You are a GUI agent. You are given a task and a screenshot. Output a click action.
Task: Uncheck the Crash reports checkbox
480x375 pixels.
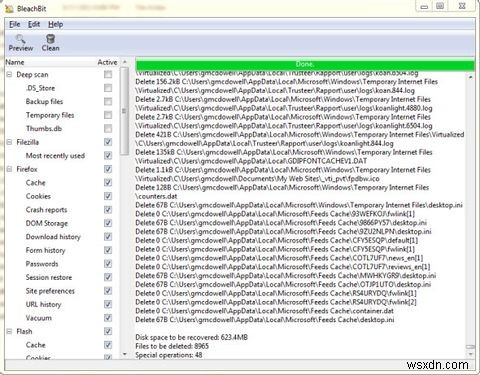click(108, 209)
